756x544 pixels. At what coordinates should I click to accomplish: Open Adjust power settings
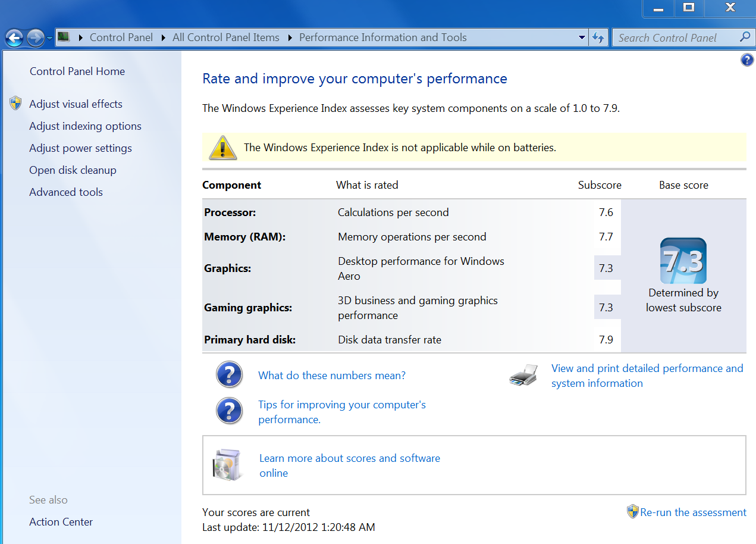(81, 148)
